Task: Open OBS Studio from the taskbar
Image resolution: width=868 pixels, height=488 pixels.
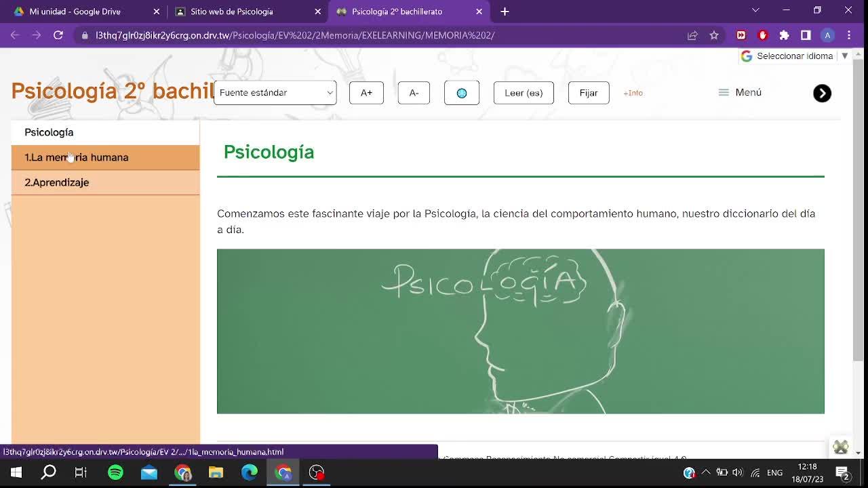Action: (317, 472)
